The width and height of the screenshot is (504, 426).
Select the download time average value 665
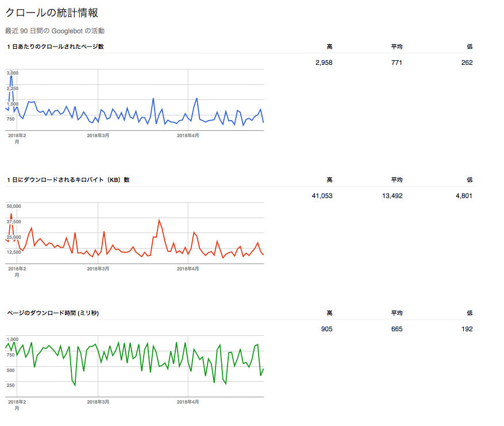pyautogui.click(x=397, y=329)
